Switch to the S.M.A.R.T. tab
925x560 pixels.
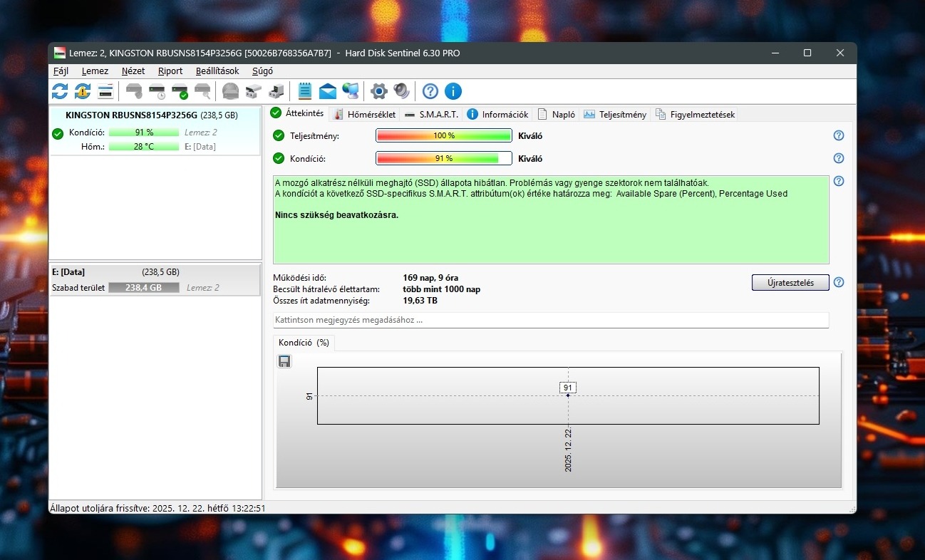pos(431,114)
